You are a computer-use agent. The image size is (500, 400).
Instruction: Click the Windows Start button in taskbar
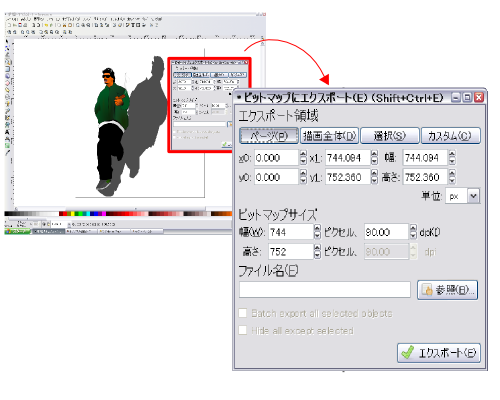coord(17,231)
